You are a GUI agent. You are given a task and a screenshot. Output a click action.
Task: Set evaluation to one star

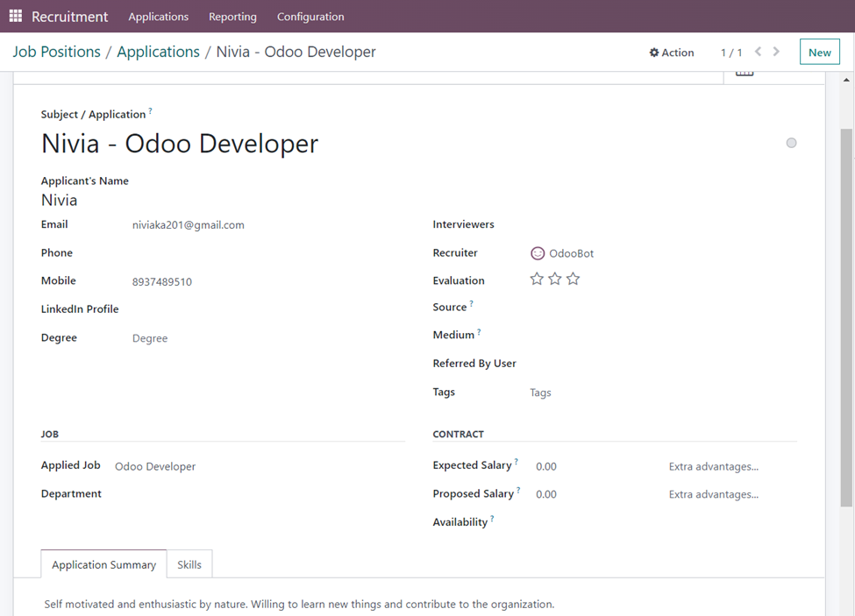click(x=537, y=279)
